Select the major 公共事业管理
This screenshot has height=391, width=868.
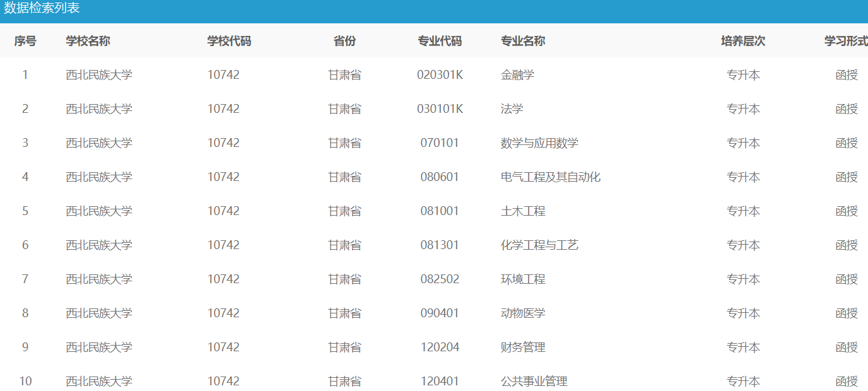534,382
